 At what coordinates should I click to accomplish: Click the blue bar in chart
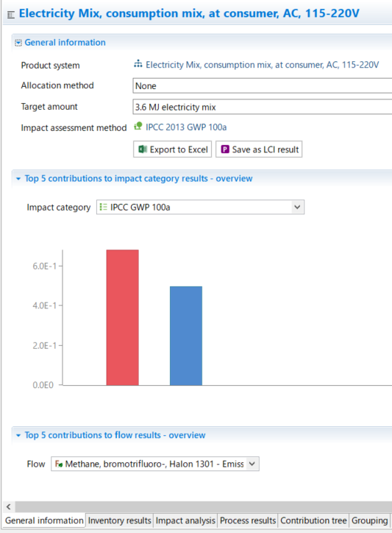186,336
